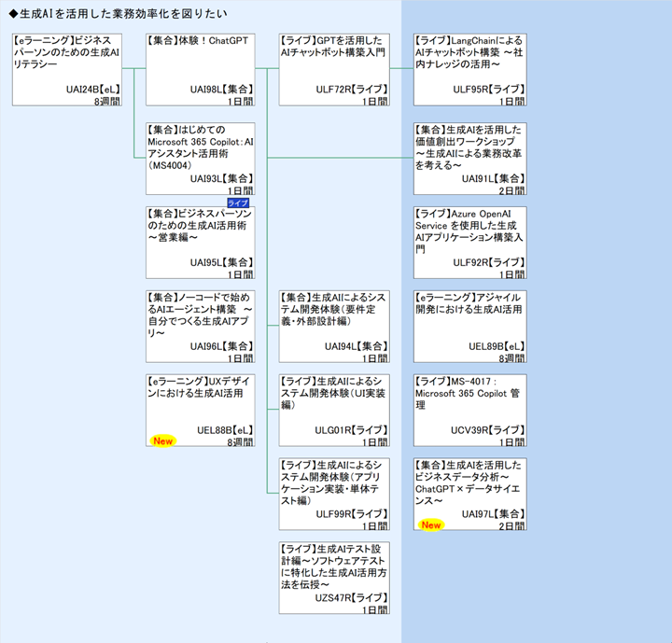
Task: Click the 2日間 duration on UAI97L box
Action: click(x=511, y=526)
